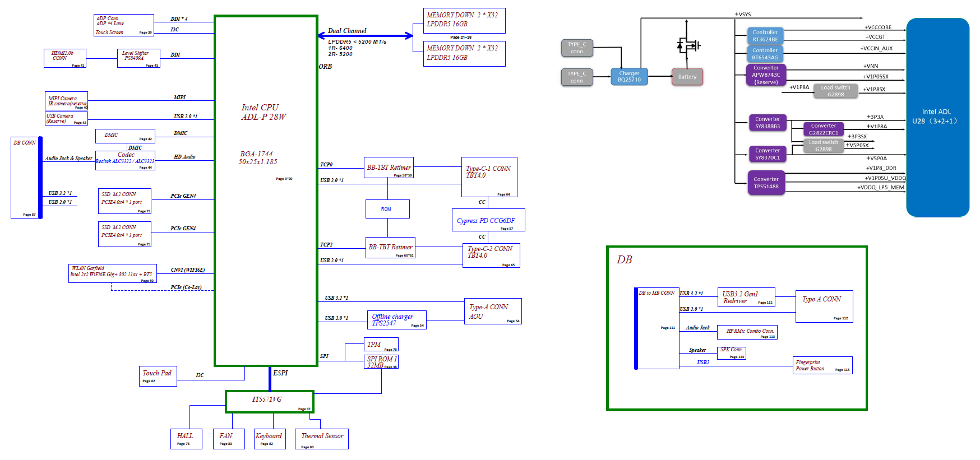
Task: Click the Dual Channel label
Action: [x=347, y=31]
